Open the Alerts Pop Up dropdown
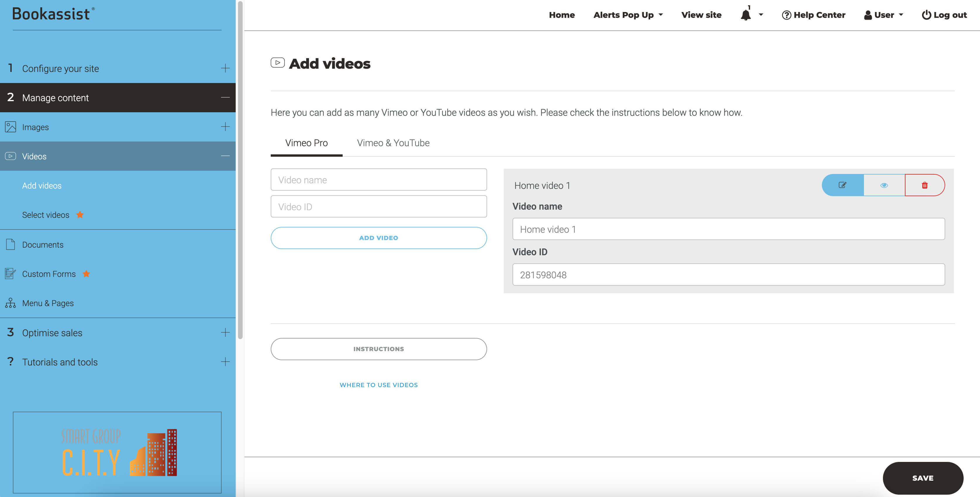Screen dimensions: 980x497 click(628, 15)
